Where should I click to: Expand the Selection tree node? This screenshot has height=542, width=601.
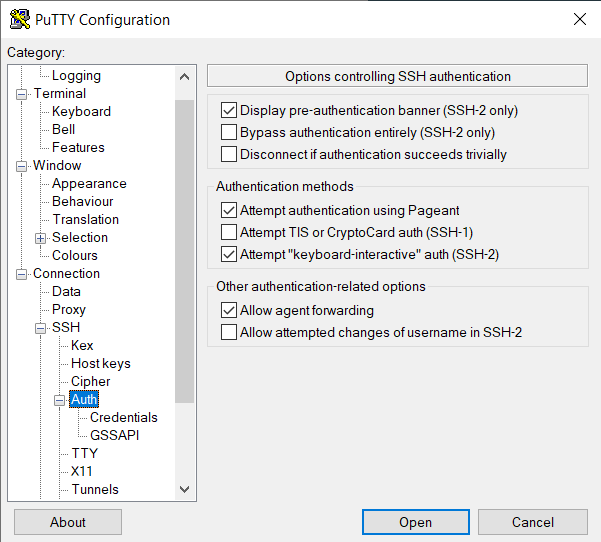(40, 238)
